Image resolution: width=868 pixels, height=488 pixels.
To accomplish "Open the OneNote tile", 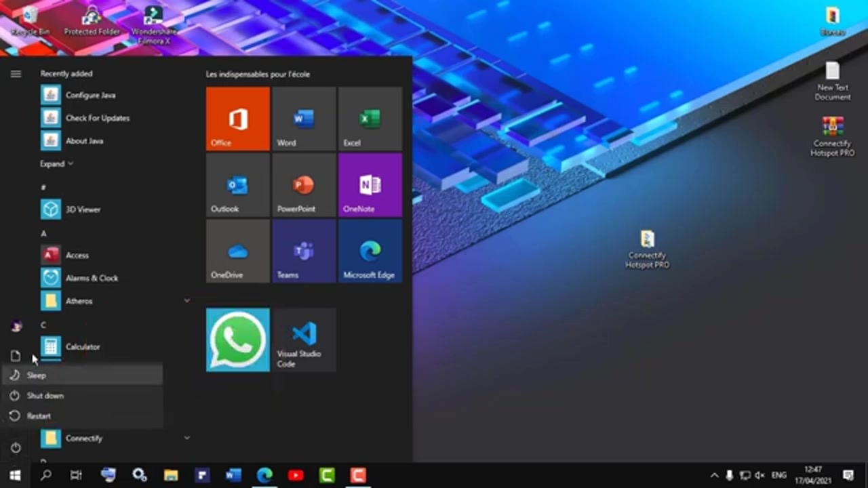I will click(x=370, y=184).
